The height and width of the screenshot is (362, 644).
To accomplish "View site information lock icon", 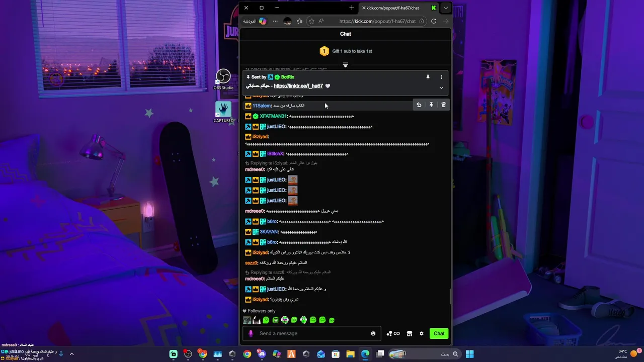I will pyautogui.click(x=421, y=21).
